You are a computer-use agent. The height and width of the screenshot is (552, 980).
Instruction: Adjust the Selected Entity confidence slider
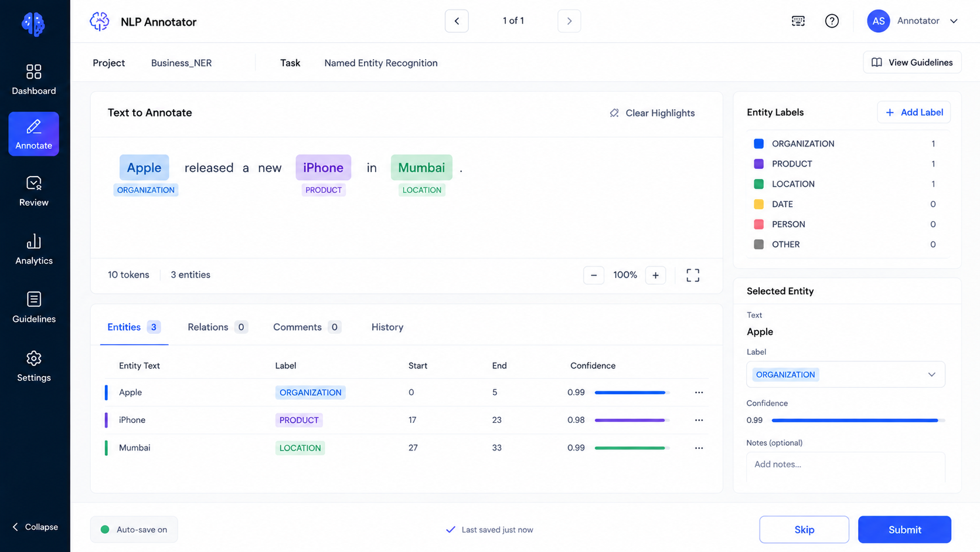[x=858, y=421]
